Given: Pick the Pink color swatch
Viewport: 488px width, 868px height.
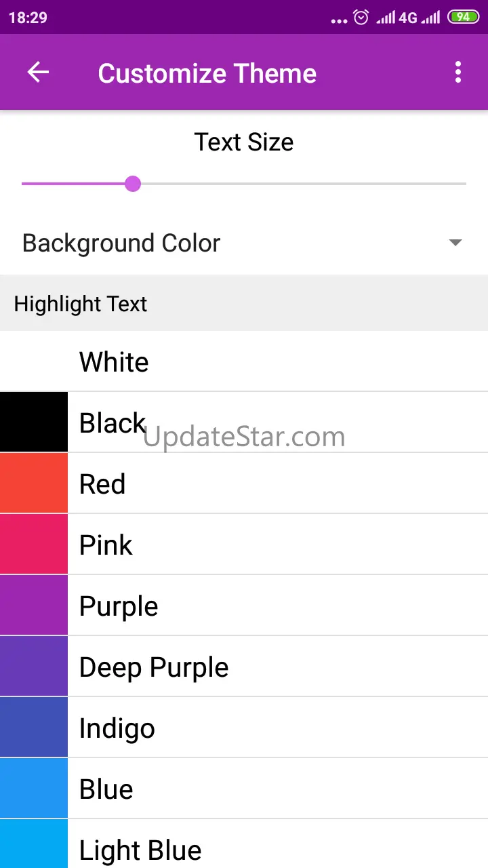Looking at the screenshot, I should pyautogui.click(x=34, y=544).
